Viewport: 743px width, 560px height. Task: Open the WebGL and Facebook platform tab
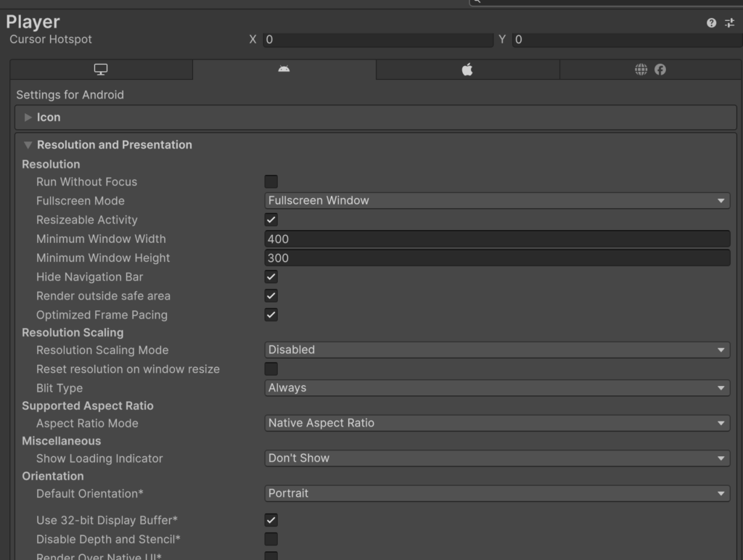(x=650, y=70)
